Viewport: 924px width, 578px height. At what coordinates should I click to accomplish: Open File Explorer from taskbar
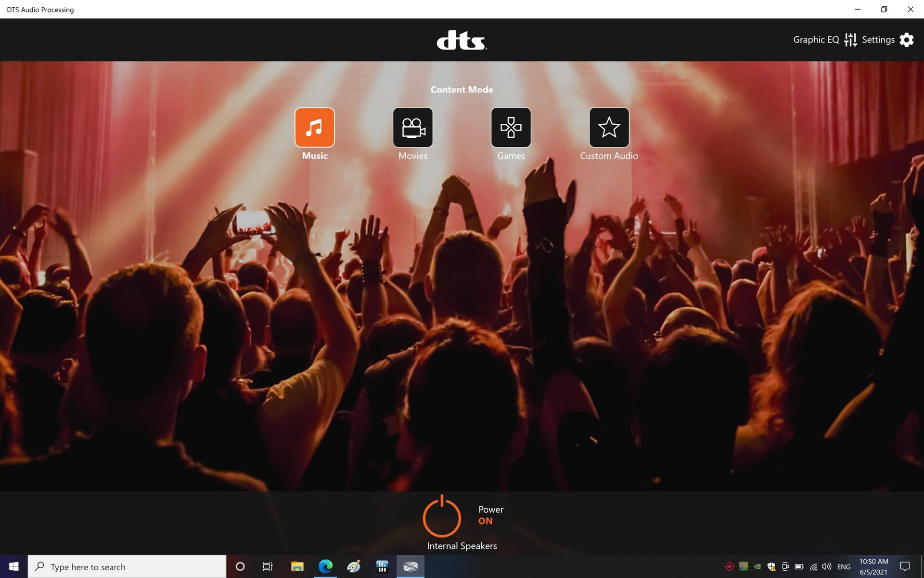coord(297,566)
